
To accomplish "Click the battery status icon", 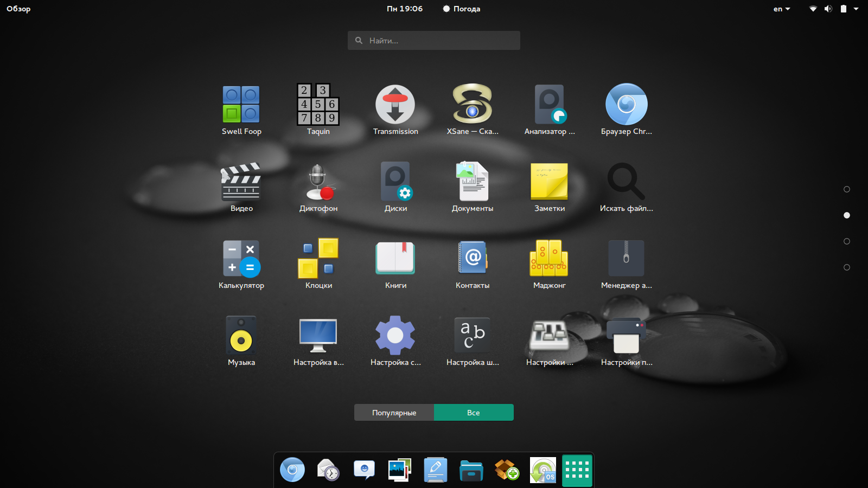I will click(844, 9).
